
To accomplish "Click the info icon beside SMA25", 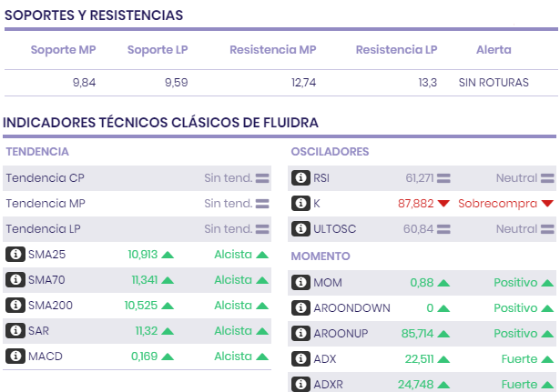I will pos(15,255).
